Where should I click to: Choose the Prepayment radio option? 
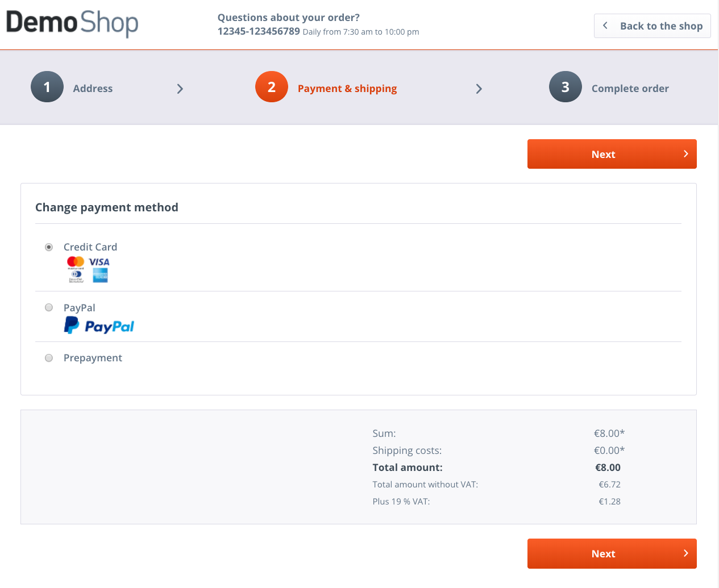pyautogui.click(x=49, y=358)
